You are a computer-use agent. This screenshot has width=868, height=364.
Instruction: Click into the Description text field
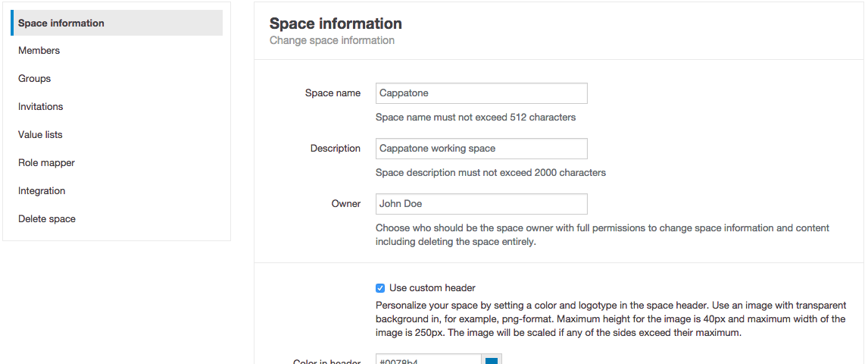(481, 149)
